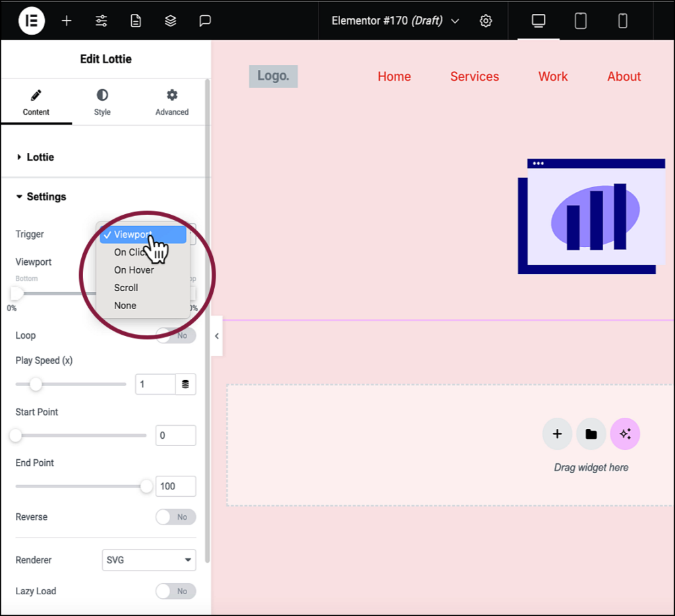Toggle Lazy Load on
The image size is (675, 616).
pos(175,591)
